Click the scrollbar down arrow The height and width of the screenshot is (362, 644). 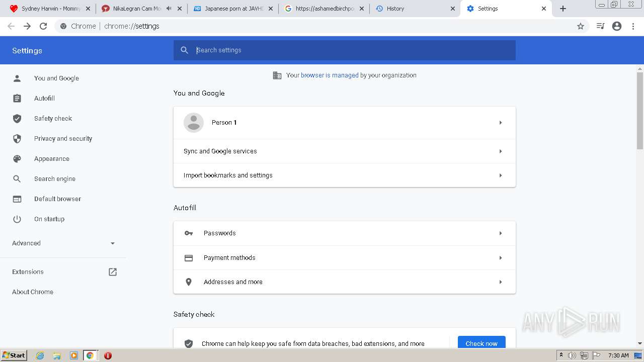click(x=640, y=343)
